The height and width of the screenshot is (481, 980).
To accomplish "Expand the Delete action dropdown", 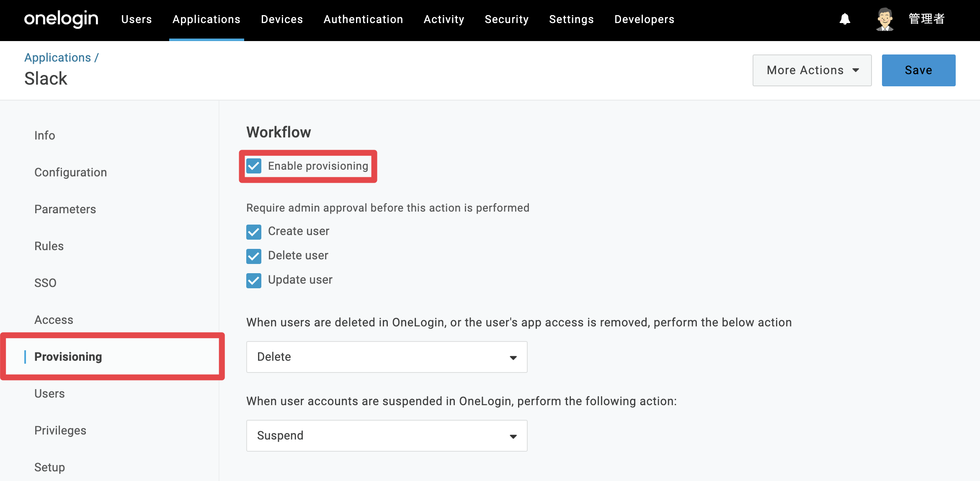I will pos(387,357).
